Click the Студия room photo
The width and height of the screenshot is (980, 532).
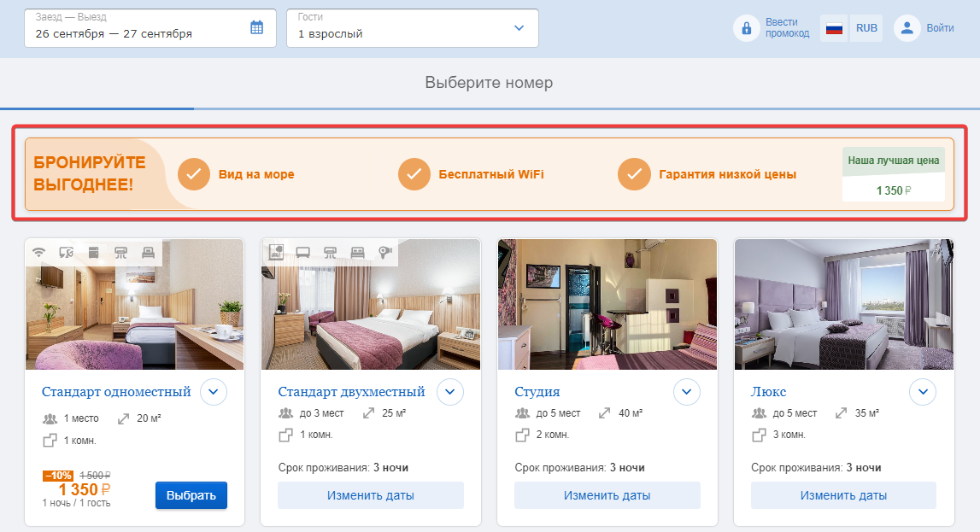coord(607,304)
